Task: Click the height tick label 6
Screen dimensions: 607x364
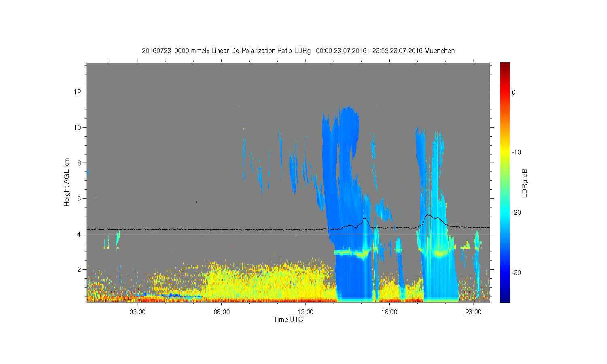Action: point(79,199)
